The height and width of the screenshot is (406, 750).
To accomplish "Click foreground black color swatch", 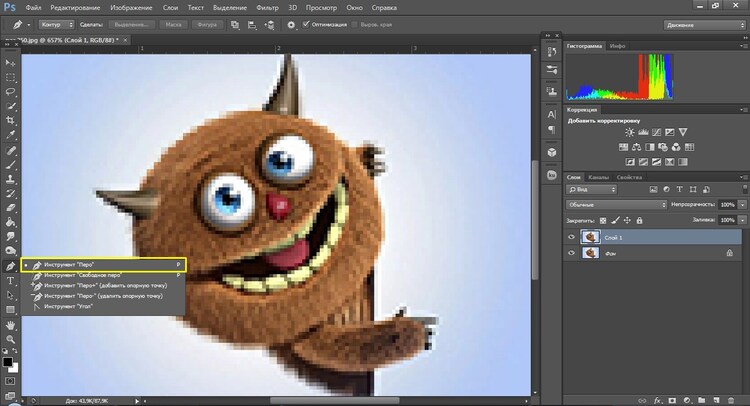I will [7, 362].
